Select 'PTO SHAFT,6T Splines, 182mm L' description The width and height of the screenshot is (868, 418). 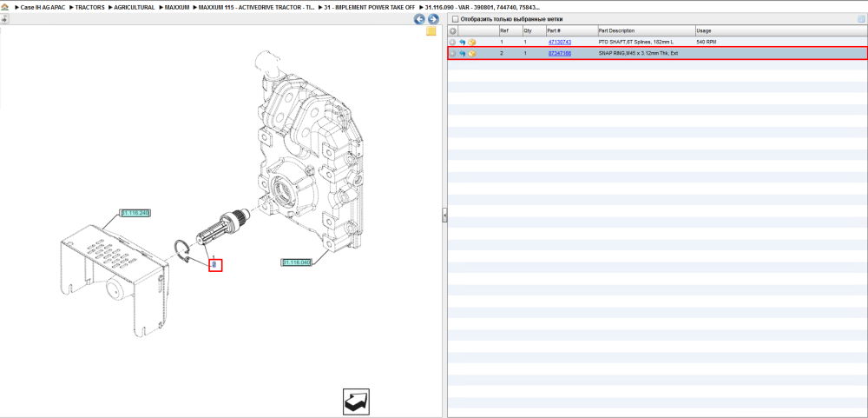[636, 42]
